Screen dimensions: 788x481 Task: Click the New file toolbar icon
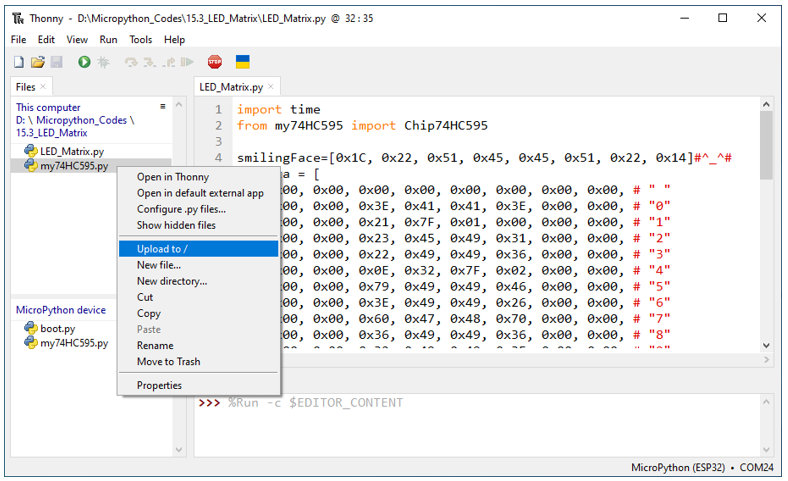(19, 62)
